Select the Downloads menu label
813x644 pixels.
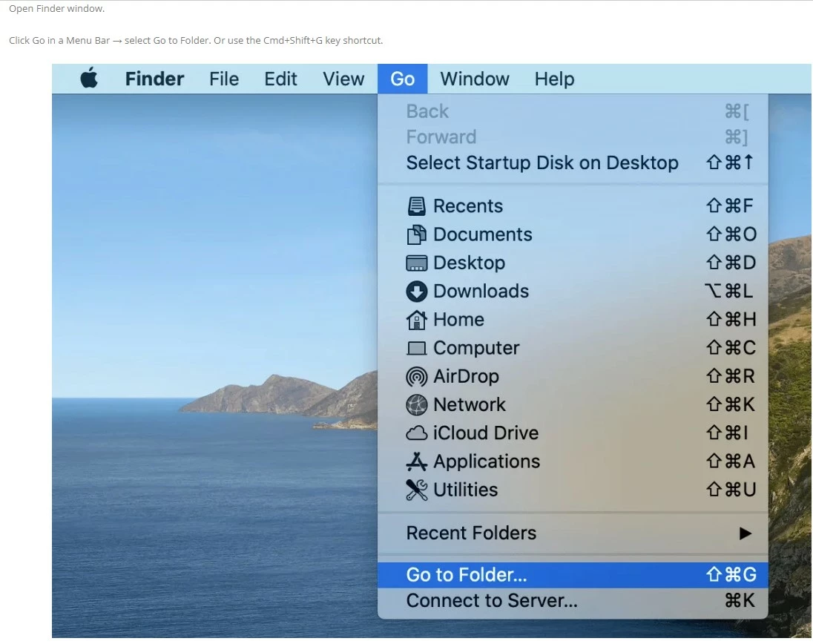481,292
